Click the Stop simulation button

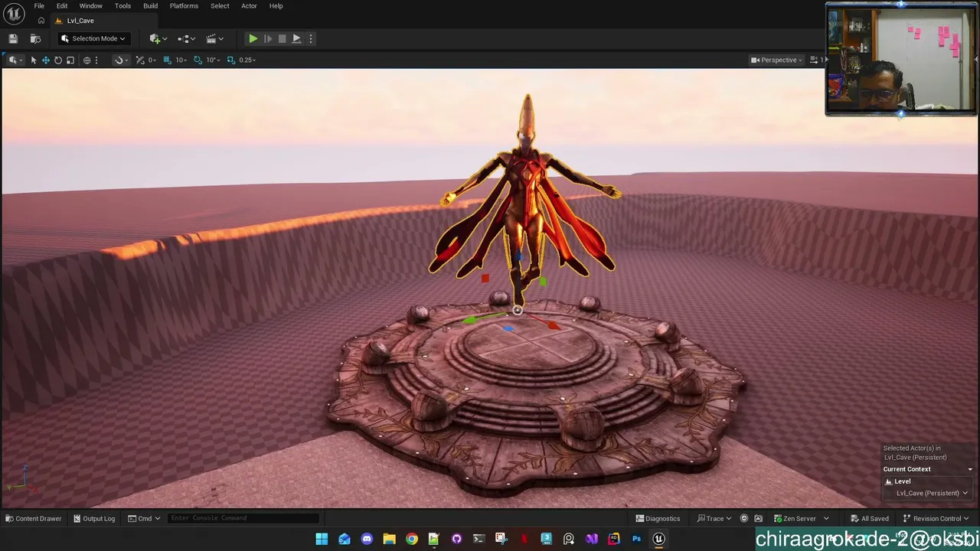tap(282, 38)
